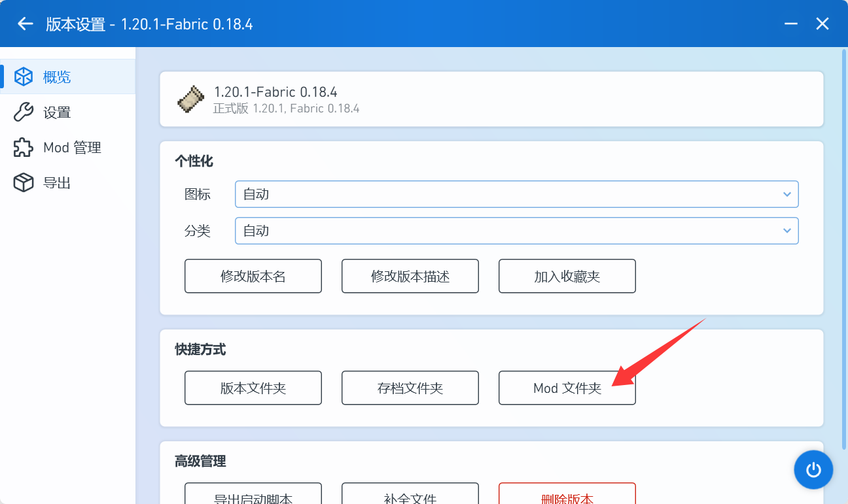
Task: Minimize the window
Action: [x=791, y=24]
